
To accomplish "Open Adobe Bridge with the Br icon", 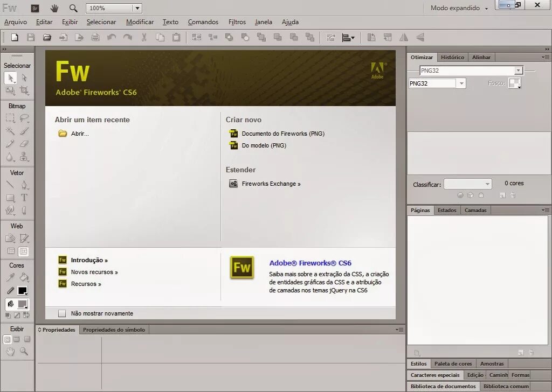I will click(35, 8).
